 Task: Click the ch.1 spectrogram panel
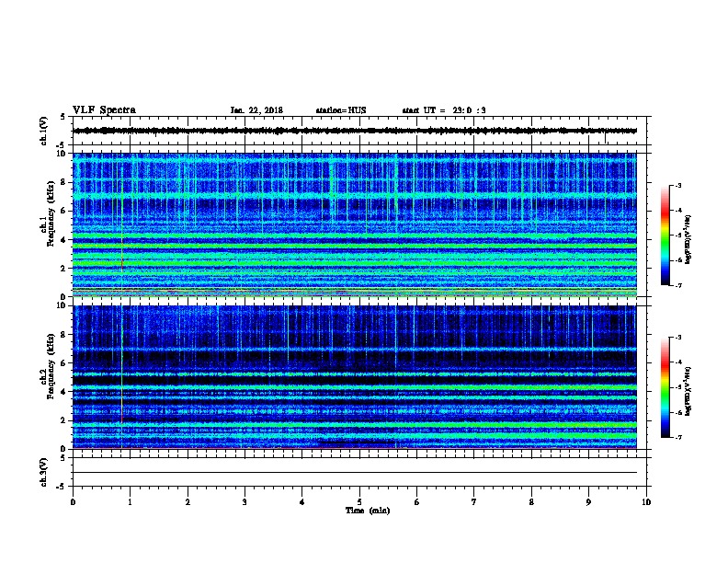pyautogui.click(x=355, y=224)
